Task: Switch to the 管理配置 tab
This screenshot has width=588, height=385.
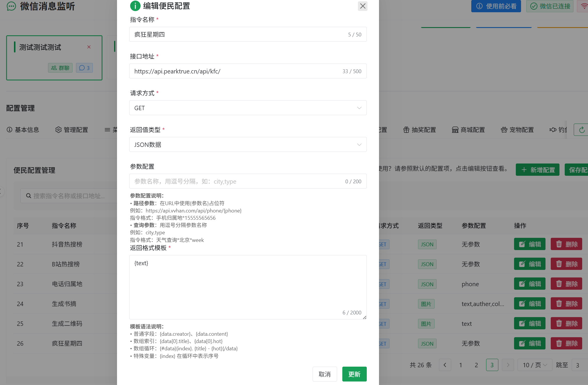Action: [x=72, y=130]
